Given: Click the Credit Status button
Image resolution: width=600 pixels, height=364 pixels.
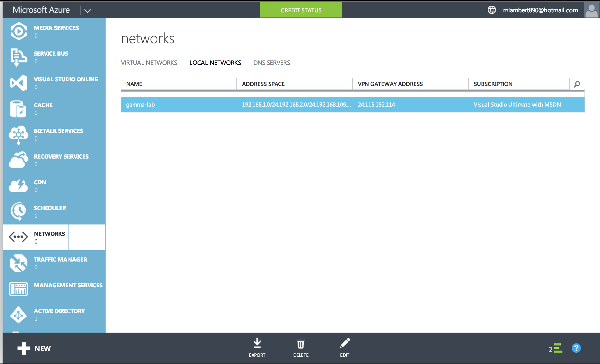Looking at the screenshot, I should 301,10.
